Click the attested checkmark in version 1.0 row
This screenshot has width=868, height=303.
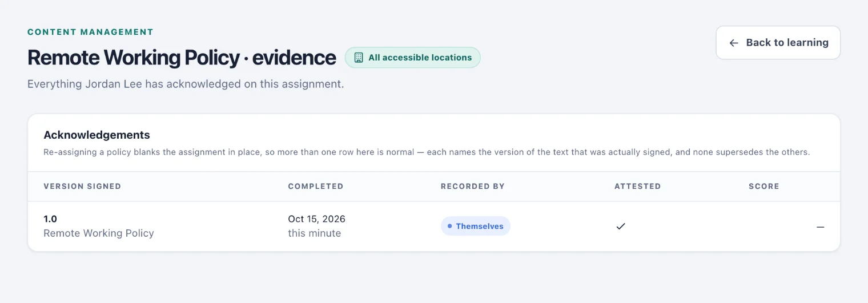click(x=621, y=226)
